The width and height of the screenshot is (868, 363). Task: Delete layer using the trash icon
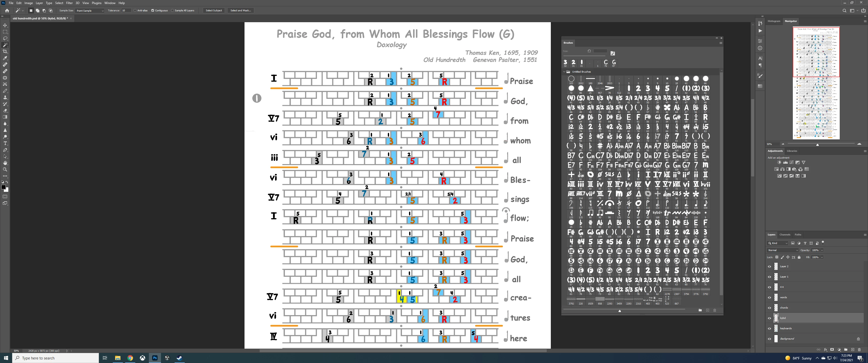click(859, 350)
